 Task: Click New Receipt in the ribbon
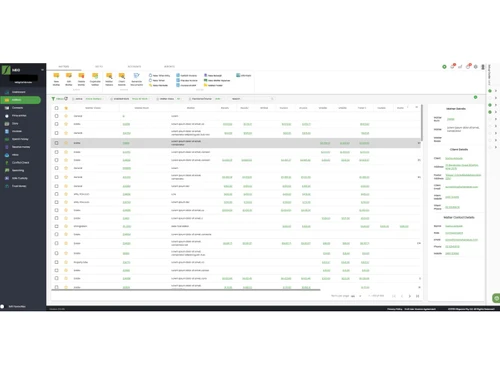pyautogui.click(x=213, y=76)
